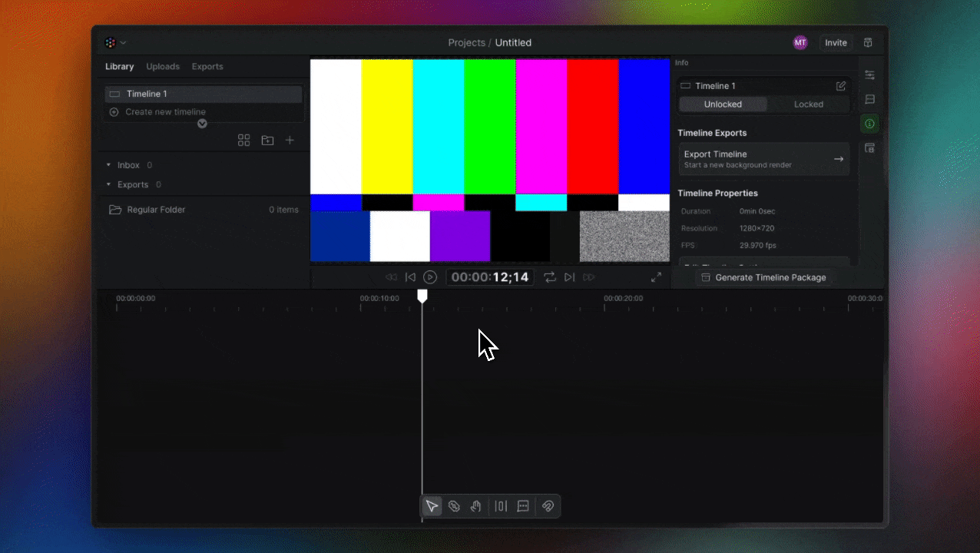
Task: Click the '0 items' count text
Action: click(283, 210)
